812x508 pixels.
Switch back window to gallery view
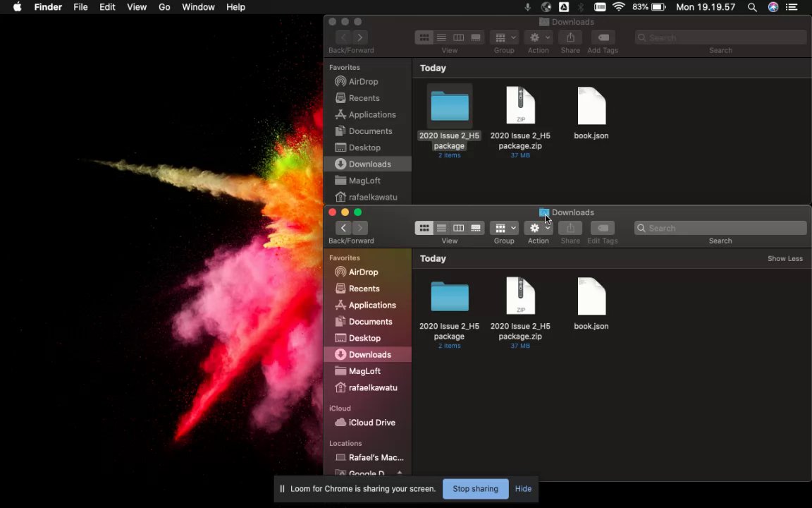[x=475, y=37]
